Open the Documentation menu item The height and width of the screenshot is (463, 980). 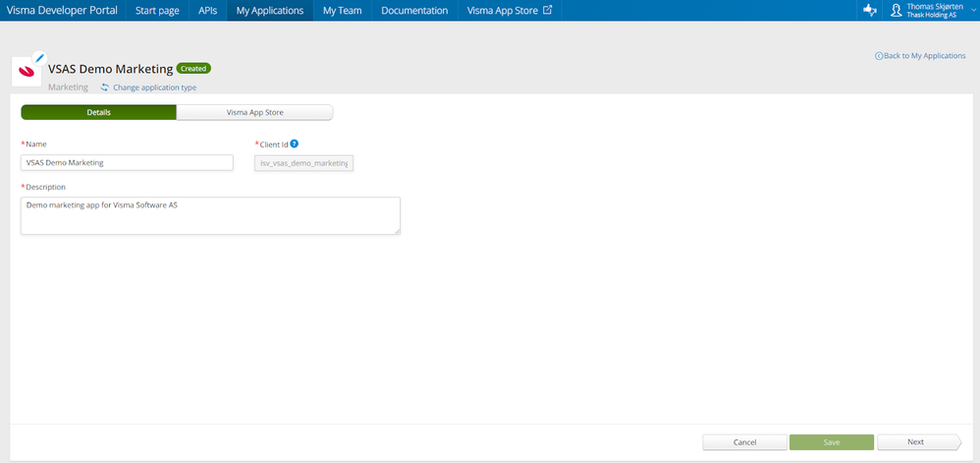(x=414, y=11)
